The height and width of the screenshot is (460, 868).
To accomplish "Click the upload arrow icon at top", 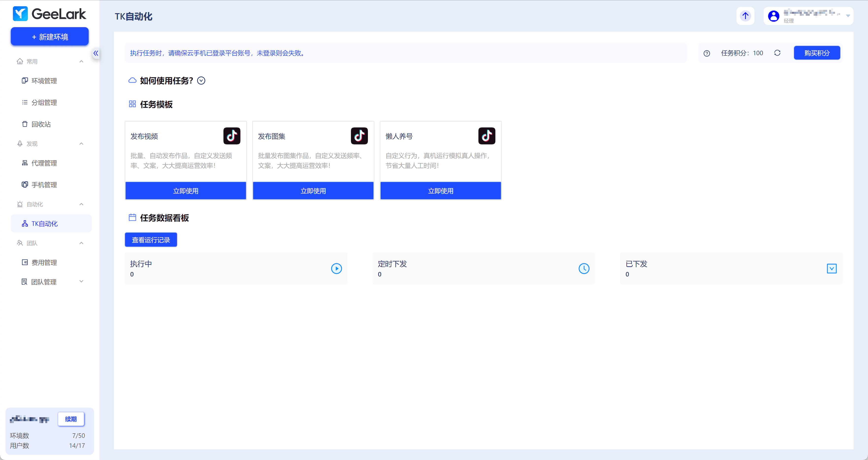I will coord(745,16).
